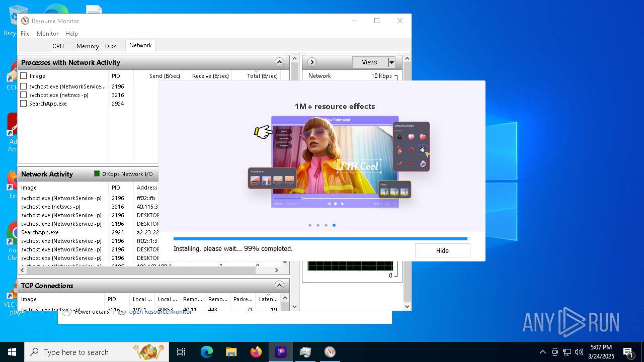Open the Google Chrome desktop shortcut
The width and height of the screenshot is (644, 362).
click(x=11, y=241)
